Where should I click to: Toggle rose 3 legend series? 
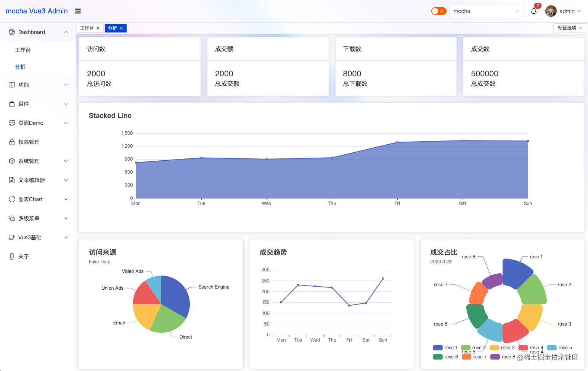(x=502, y=348)
